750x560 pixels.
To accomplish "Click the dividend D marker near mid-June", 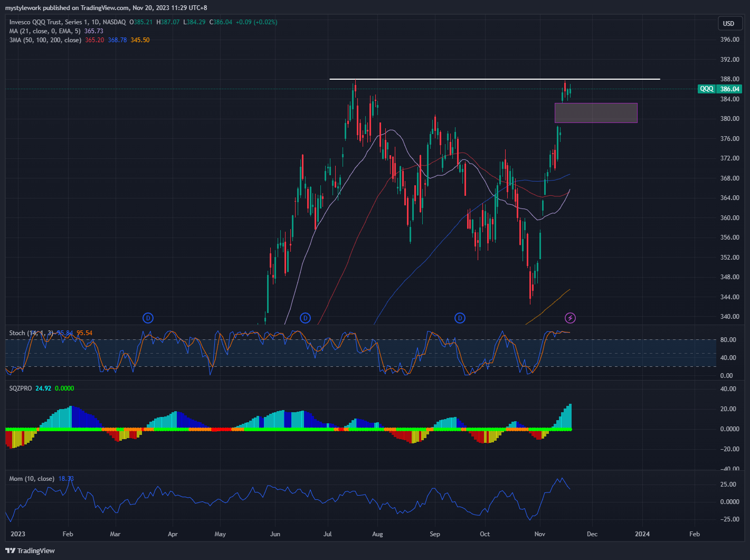I will [305, 318].
